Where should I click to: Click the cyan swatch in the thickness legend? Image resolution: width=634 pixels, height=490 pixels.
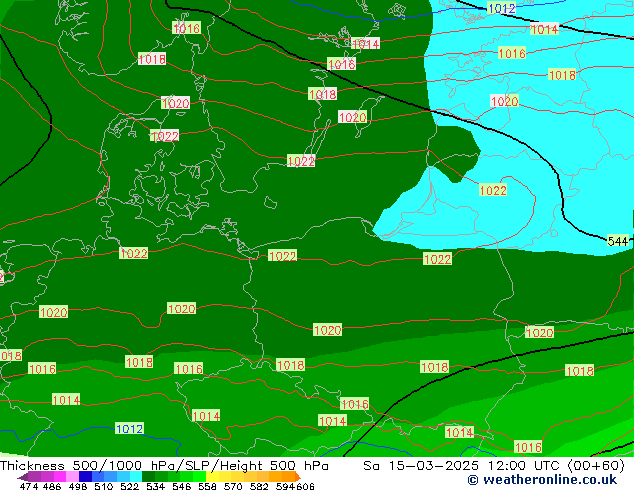[x=135, y=476]
